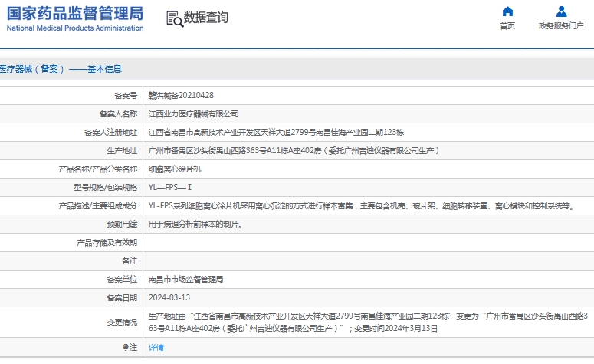Click the 预期用途 label
This screenshot has height=364, width=594.
click(122, 225)
